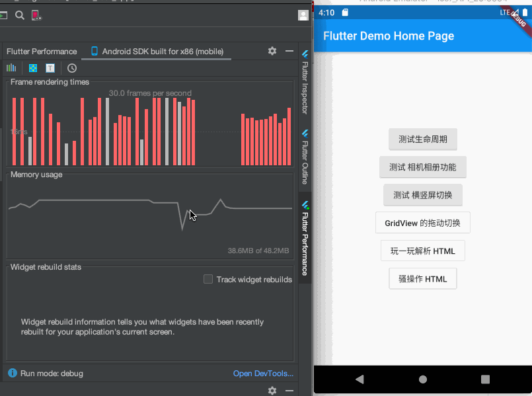Click the Run mode: debug status text
Image resolution: width=532 pixels, height=396 pixels.
[52, 374]
